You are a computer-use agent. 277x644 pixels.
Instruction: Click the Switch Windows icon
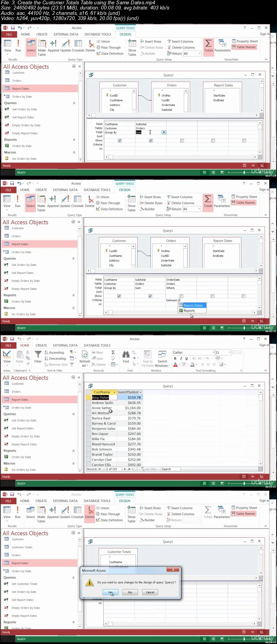(162, 354)
